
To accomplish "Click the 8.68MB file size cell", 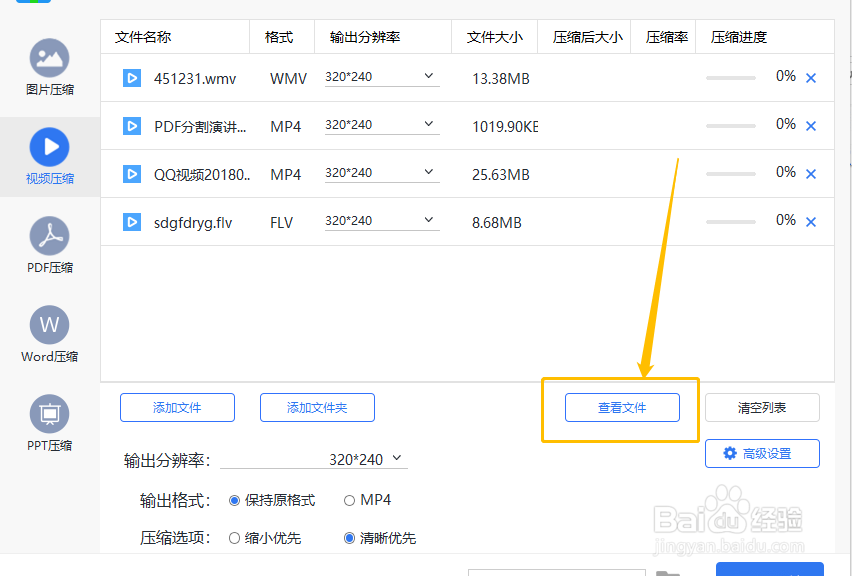I will click(497, 223).
